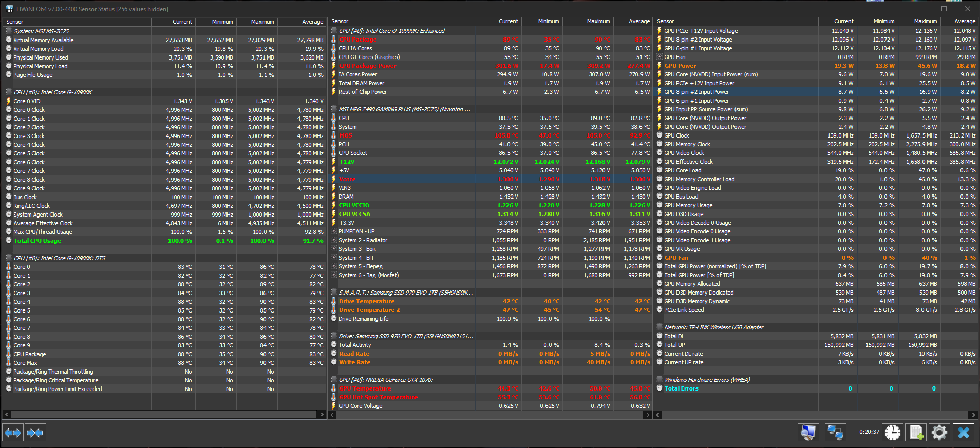This screenshot has width=980, height=448.
Task: Select the CPU GT Cores (Graphics) row
Action: tap(490, 57)
